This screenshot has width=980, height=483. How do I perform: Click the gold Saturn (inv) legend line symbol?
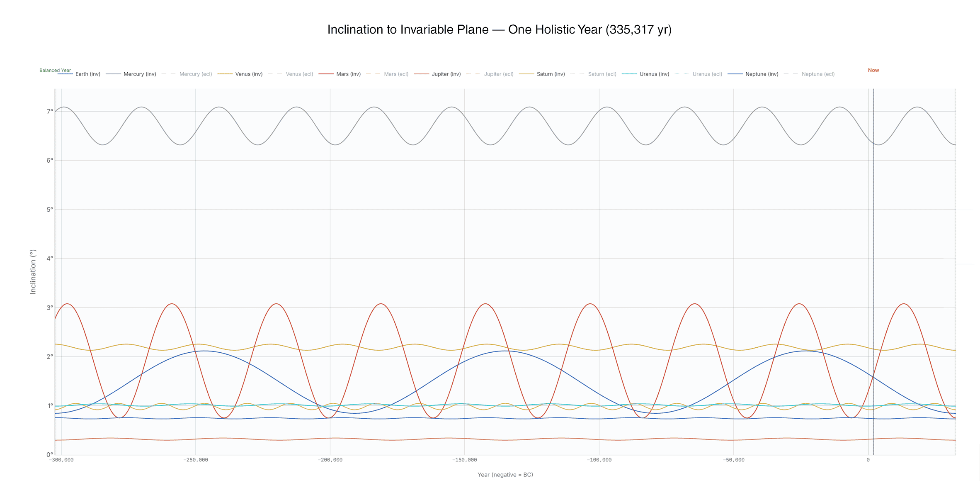click(x=527, y=74)
